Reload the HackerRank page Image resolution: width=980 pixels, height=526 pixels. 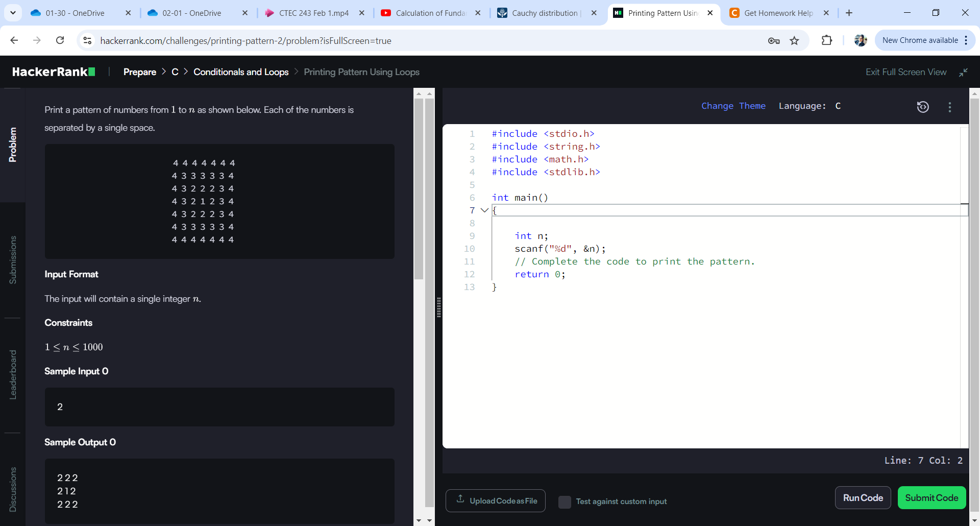tap(60, 40)
